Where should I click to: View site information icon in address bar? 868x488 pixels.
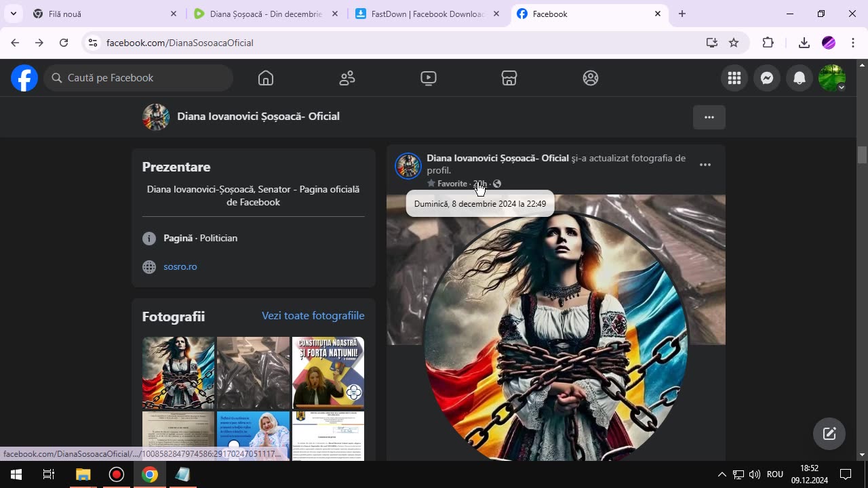pos(93,43)
